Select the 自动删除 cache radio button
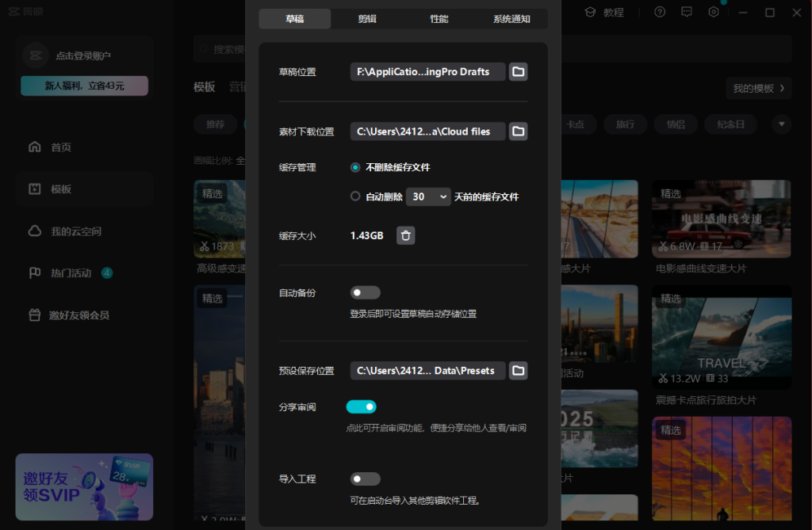The image size is (812, 530). pyautogui.click(x=354, y=196)
